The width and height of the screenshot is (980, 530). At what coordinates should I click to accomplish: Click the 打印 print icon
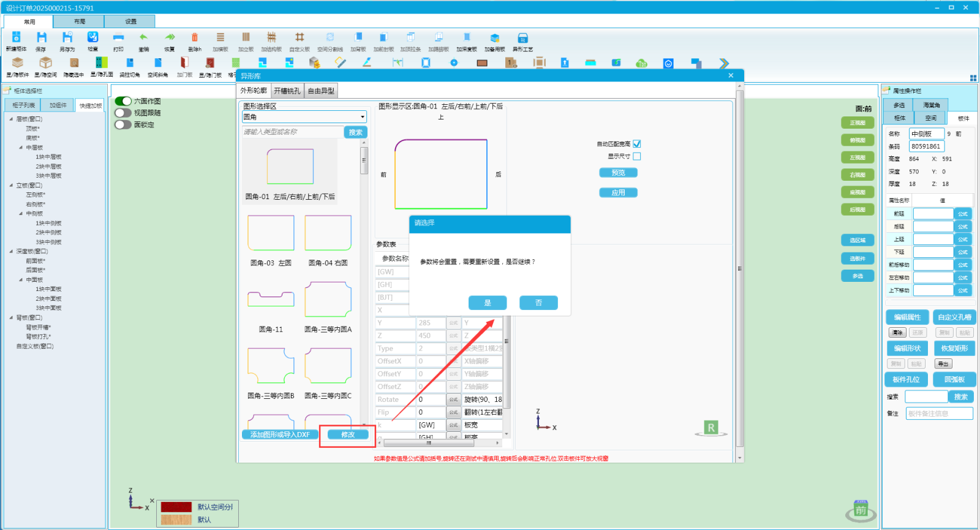(x=118, y=39)
